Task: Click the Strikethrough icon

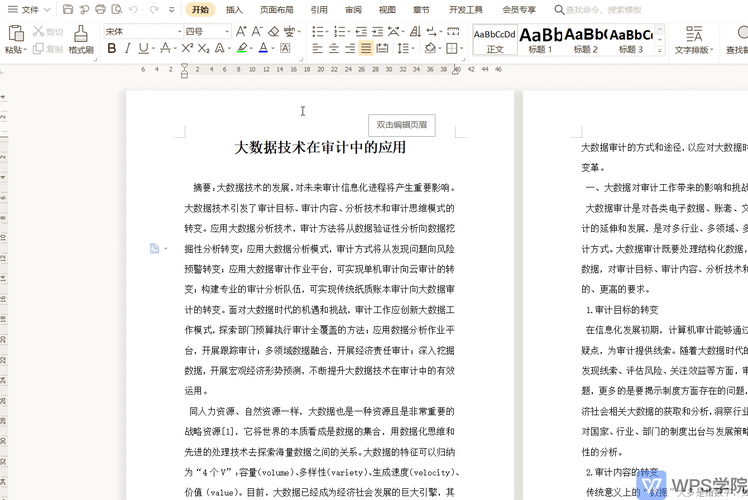Action: [166, 48]
